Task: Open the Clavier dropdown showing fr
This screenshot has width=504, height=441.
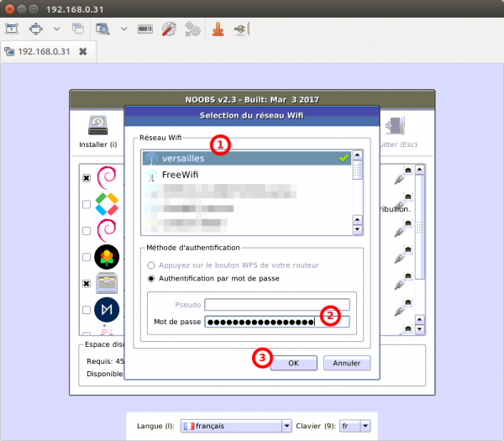Action: [x=354, y=426]
